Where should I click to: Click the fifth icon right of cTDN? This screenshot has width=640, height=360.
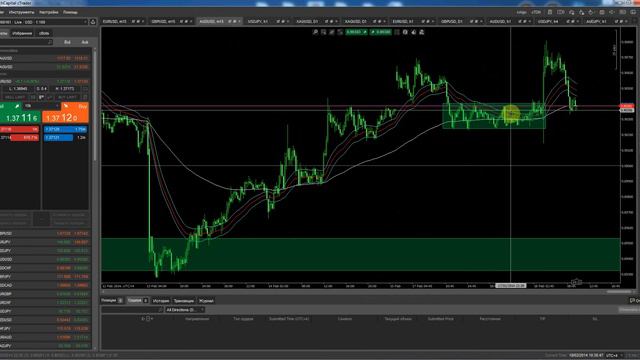(591, 12)
